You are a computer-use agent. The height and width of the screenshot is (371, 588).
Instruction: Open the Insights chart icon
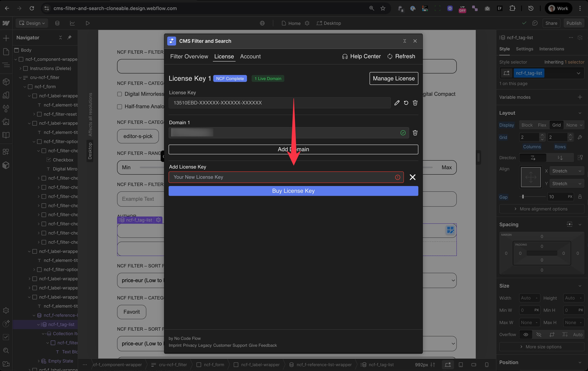[x=72, y=23]
